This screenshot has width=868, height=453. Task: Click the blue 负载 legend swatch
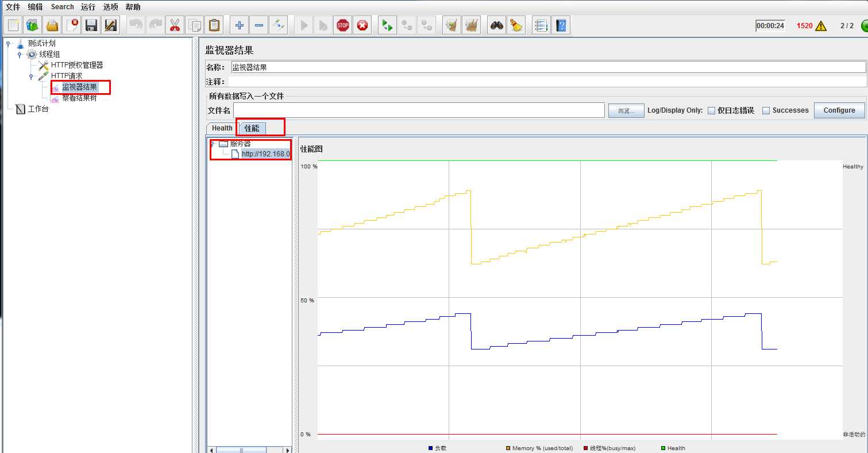[x=430, y=448]
